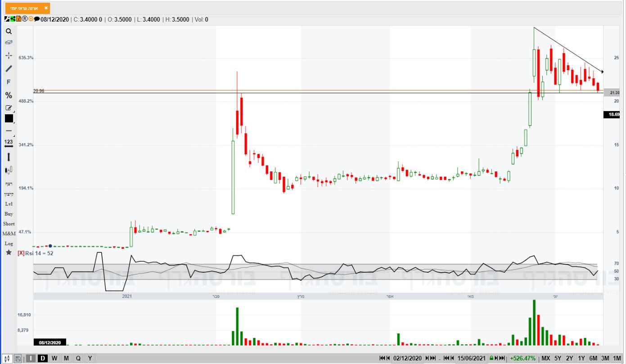Close the ארנה גרופ יומי tab
This screenshot has height=364, width=626.
[46, 8]
